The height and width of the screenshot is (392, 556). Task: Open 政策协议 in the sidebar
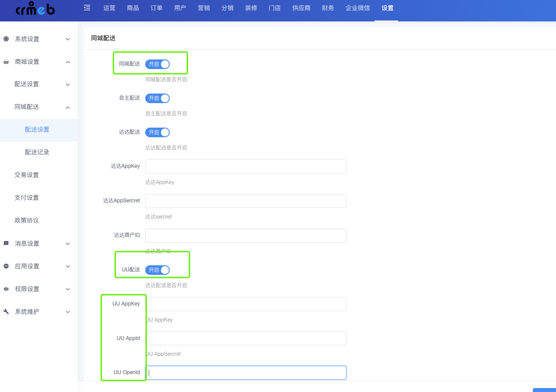pos(27,220)
